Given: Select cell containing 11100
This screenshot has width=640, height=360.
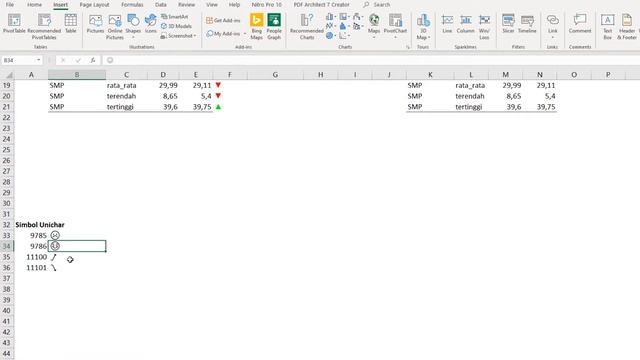Looking at the screenshot, I should click(31, 257).
